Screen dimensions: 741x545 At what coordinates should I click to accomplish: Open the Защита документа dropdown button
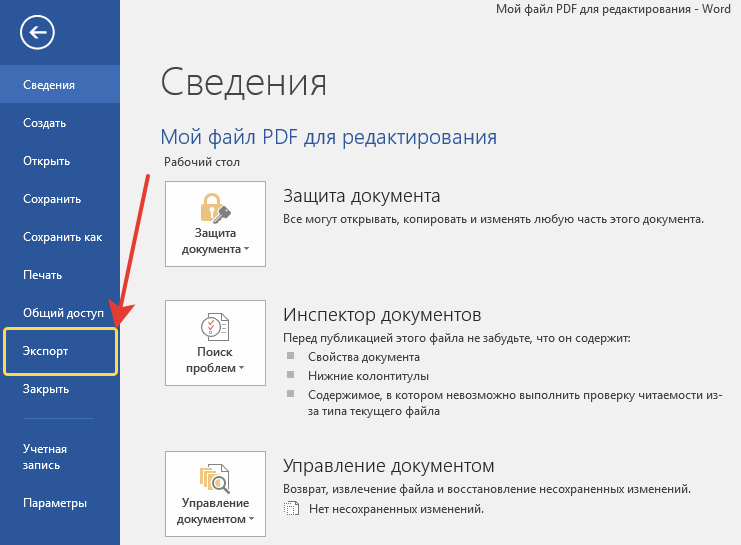click(215, 224)
